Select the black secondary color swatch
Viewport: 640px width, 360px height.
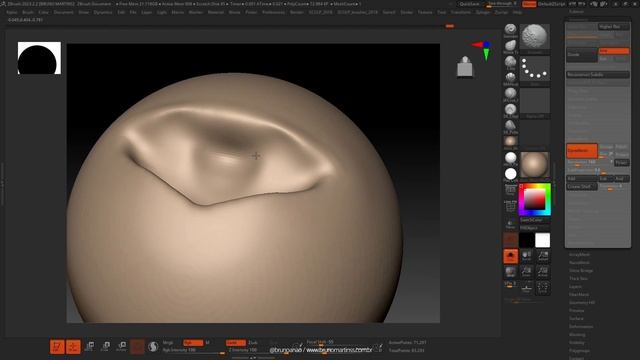[x=527, y=240]
